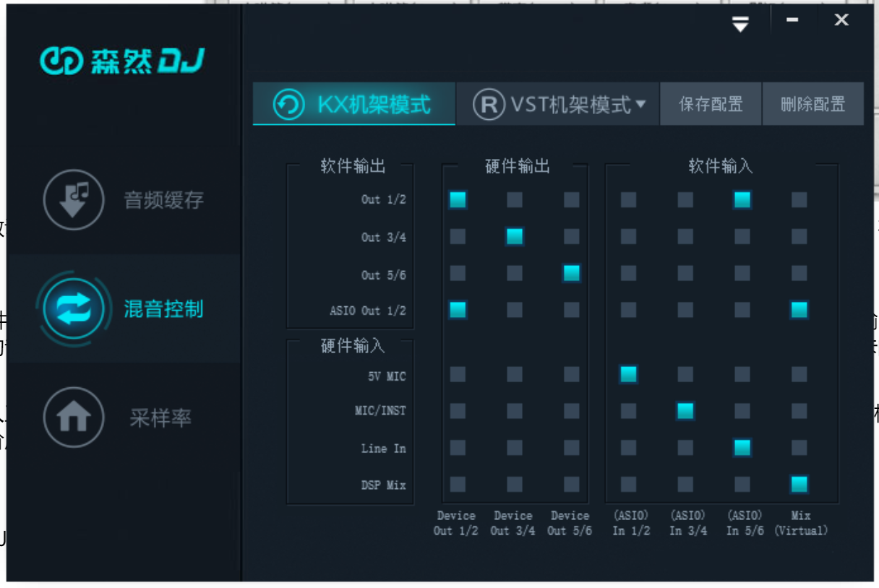Disable Out 3/4 to Device Out 3/4 routing

pos(515,235)
